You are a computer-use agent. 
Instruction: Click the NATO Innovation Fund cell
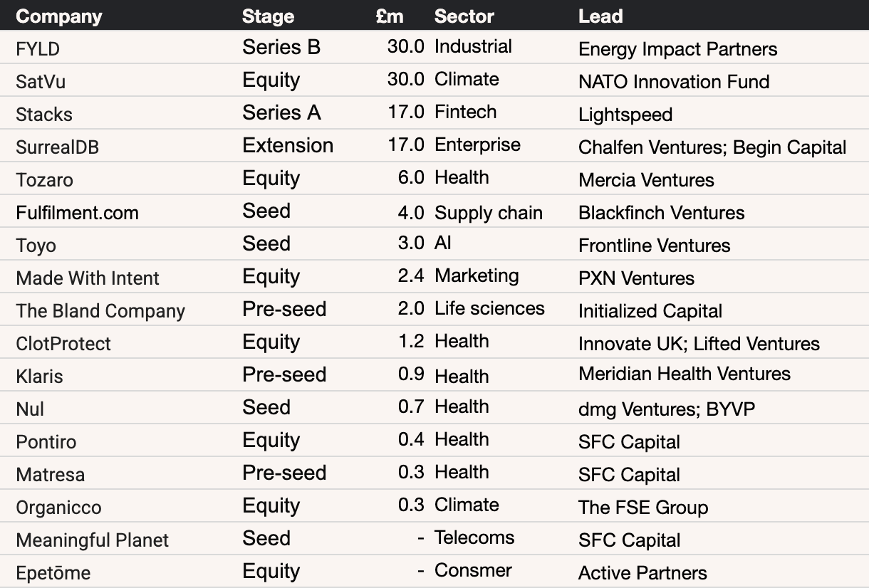[674, 82]
